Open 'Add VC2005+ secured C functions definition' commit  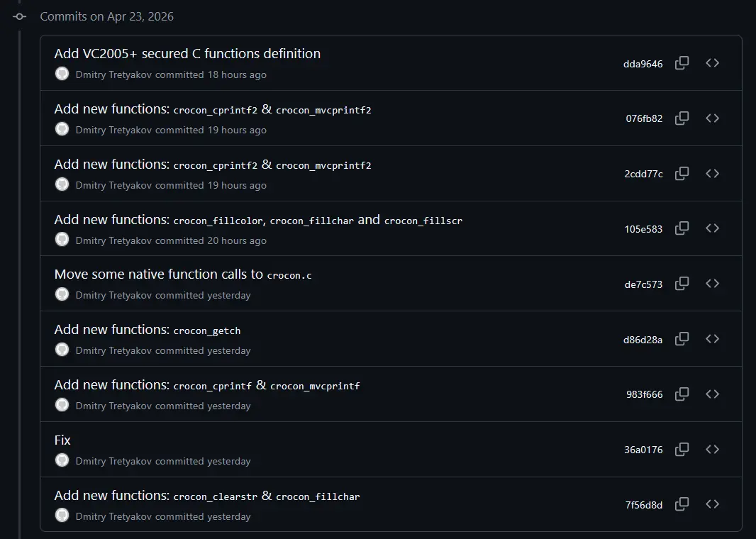(187, 53)
